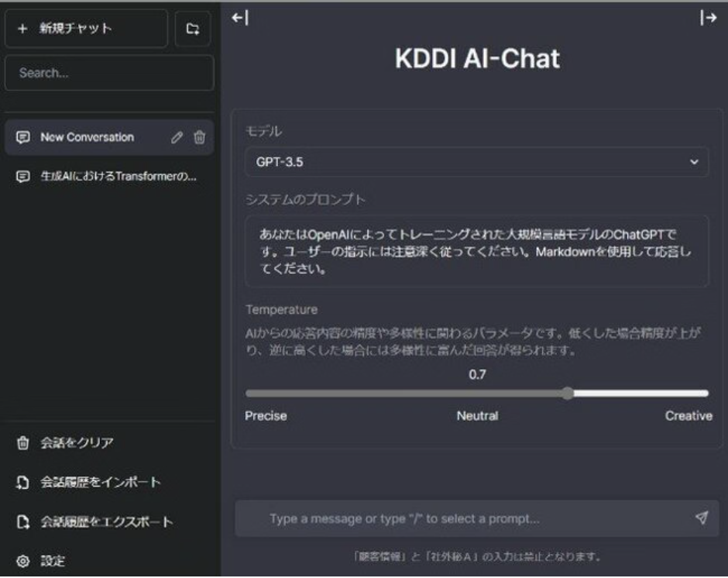
Task: Collapse the left sidebar with the arrow icon
Action: pos(240,19)
